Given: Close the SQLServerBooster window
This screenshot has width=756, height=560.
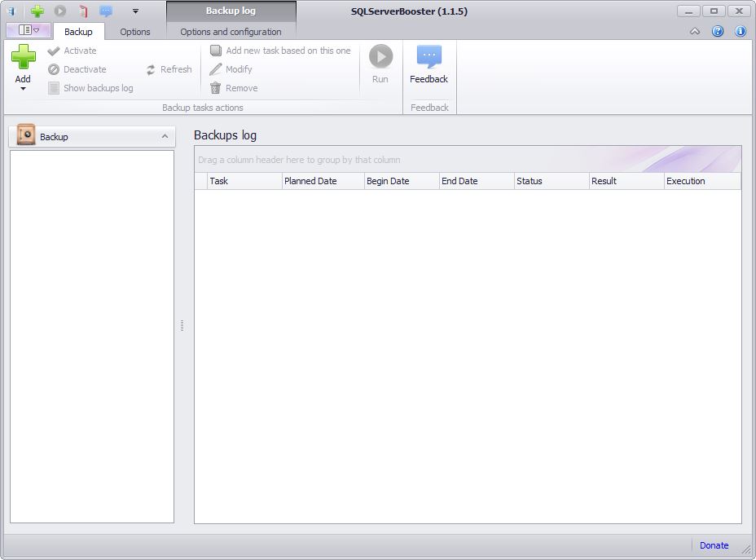Looking at the screenshot, I should click(739, 11).
